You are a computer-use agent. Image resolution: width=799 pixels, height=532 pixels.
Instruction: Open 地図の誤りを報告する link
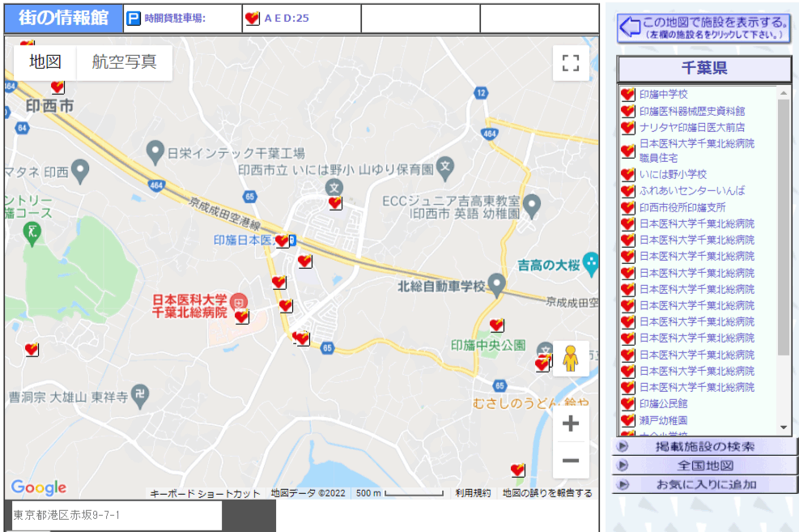click(547, 493)
